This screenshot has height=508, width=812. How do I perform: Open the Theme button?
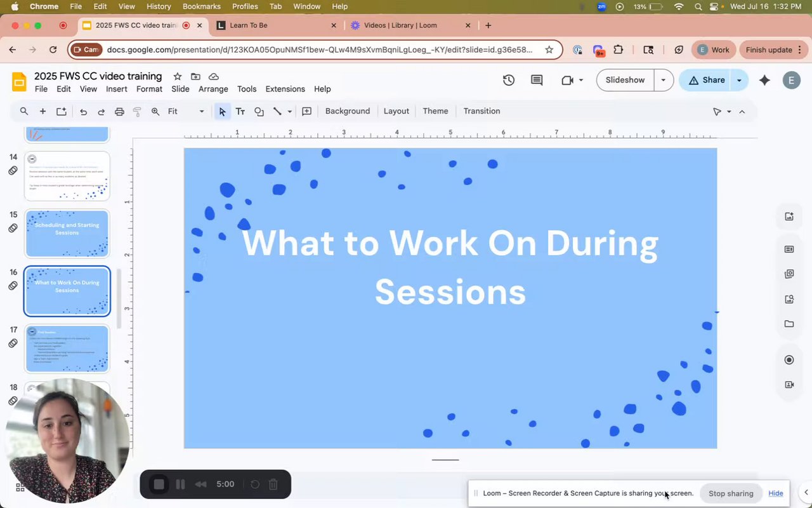436,111
